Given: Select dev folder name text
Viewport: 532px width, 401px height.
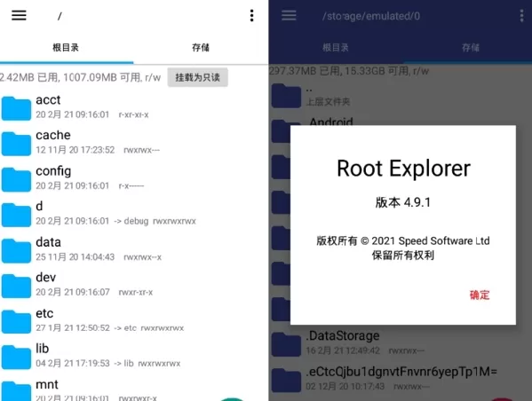Looking at the screenshot, I should [46, 278].
